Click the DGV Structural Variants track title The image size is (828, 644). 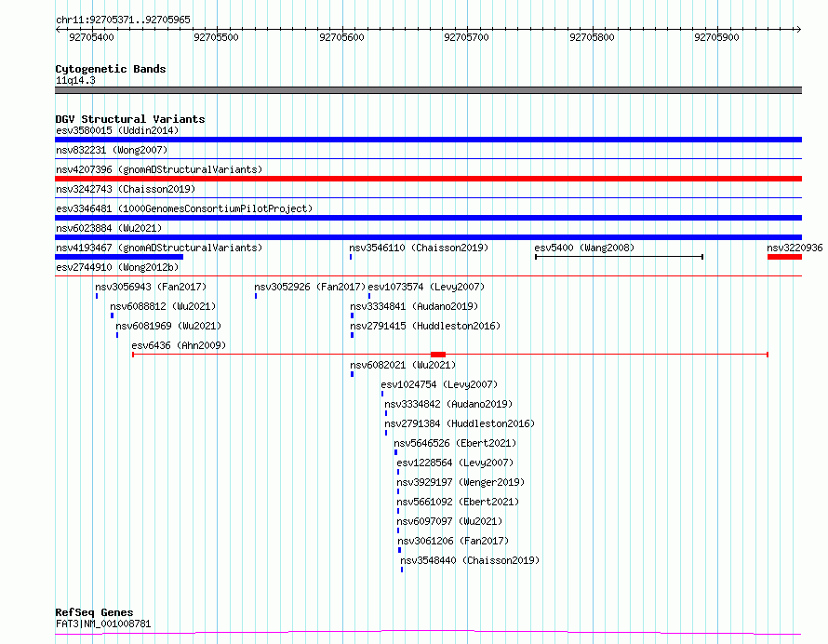click(x=130, y=119)
